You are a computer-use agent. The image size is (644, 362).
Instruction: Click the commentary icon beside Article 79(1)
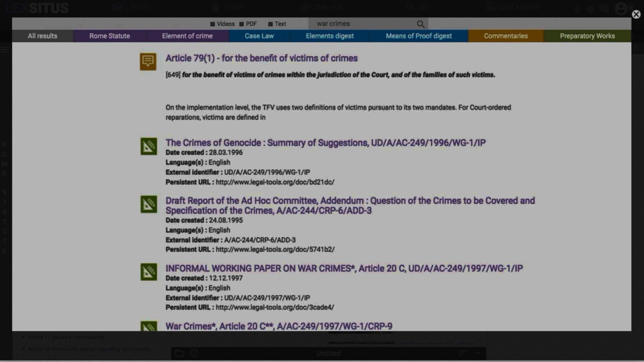(x=148, y=62)
